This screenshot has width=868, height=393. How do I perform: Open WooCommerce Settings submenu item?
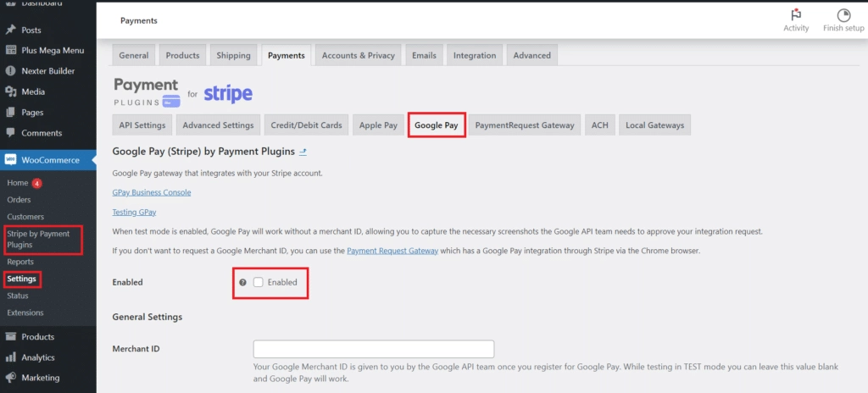pyautogui.click(x=21, y=279)
